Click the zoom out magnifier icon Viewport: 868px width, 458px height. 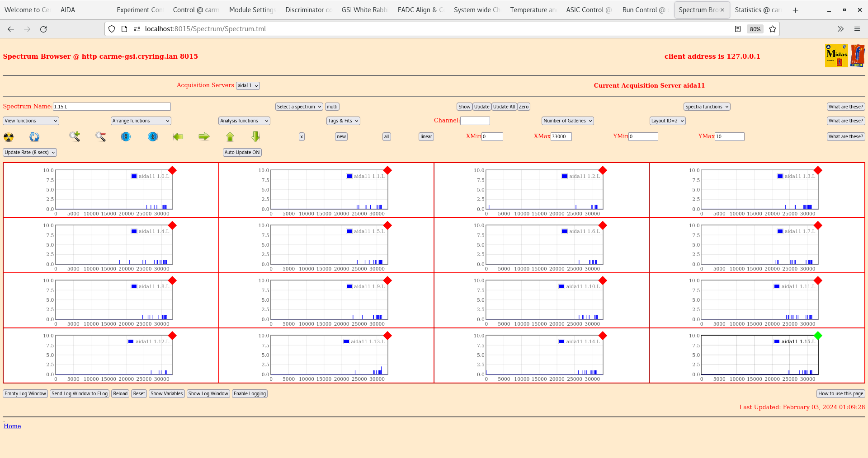pyautogui.click(x=100, y=136)
